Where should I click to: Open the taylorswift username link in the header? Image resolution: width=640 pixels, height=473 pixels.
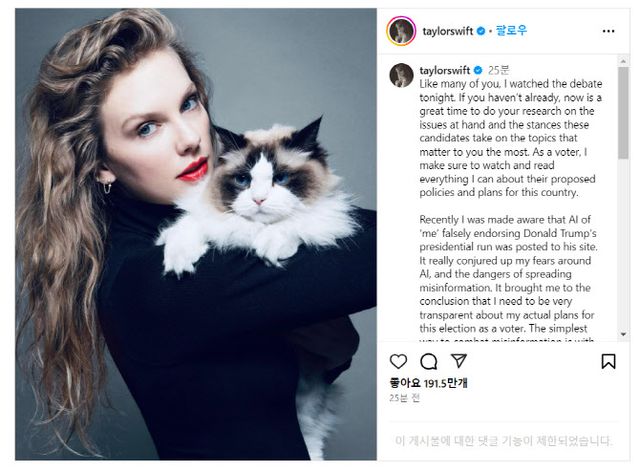click(x=447, y=31)
